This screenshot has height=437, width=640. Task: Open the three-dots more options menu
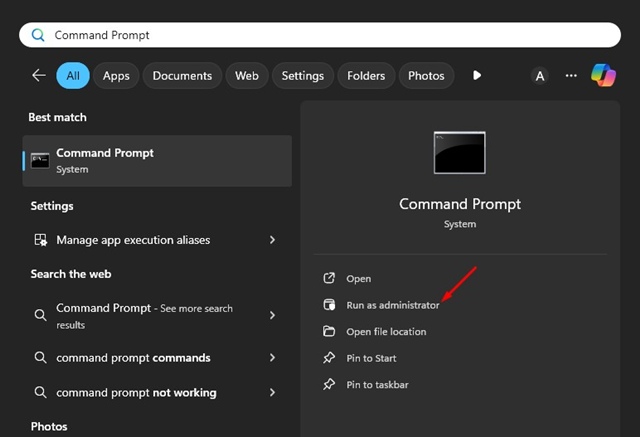[x=571, y=75]
